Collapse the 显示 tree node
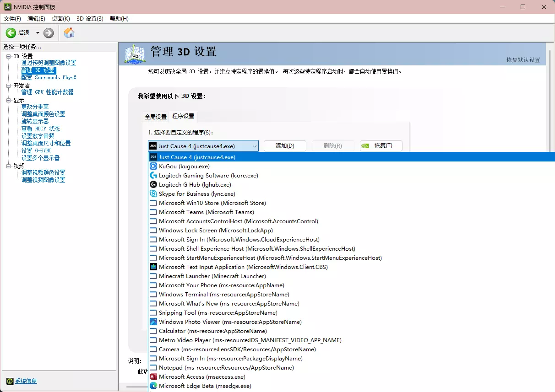 click(8, 100)
